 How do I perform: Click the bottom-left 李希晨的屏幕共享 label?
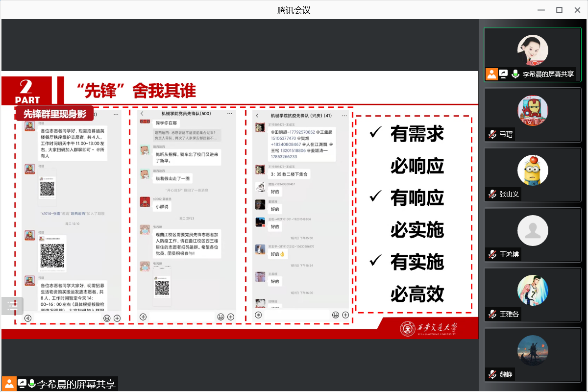tap(76, 384)
